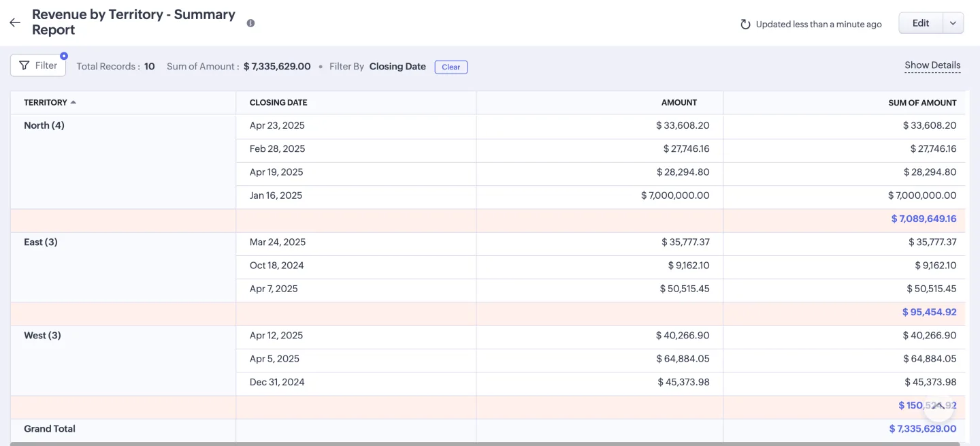Click the info icon beside report title
The width and height of the screenshot is (980, 446).
[x=250, y=23]
